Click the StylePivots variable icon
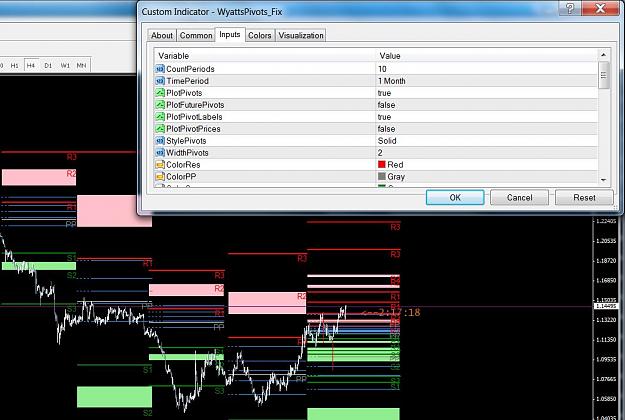The image size is (625, 420). tap(160, 141)
